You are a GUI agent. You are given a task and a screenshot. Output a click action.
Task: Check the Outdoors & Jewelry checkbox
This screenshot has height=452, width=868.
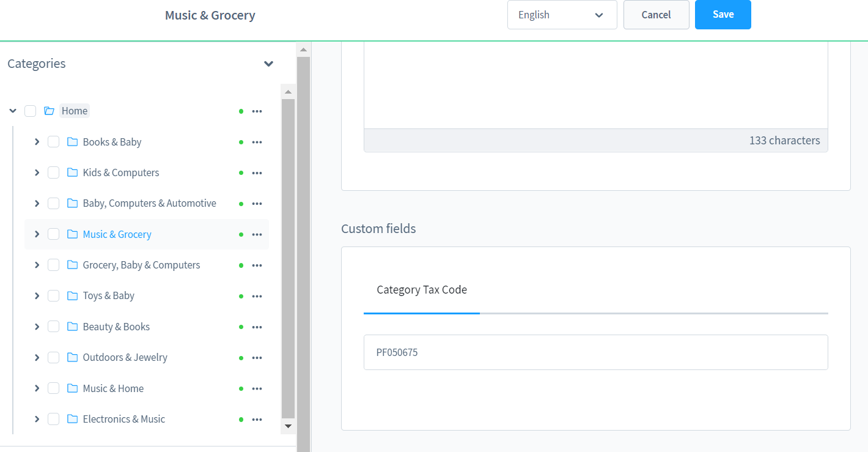pyautogui.click(x=53, y=357)
